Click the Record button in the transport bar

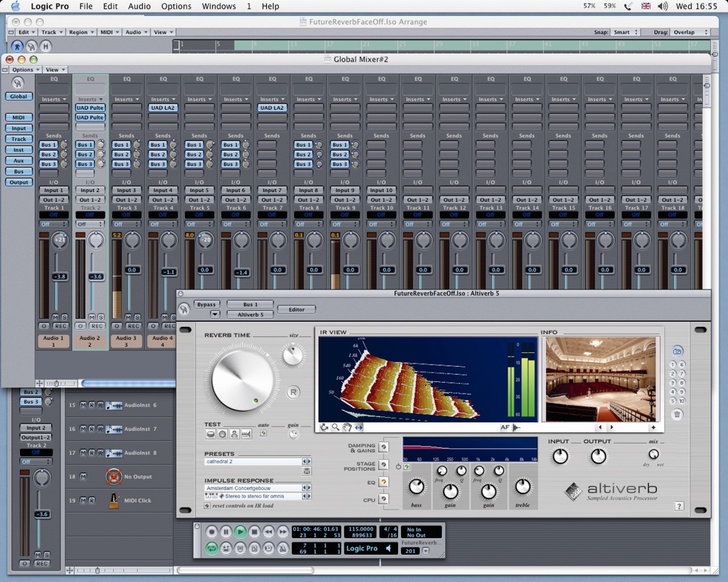coord(212,532)
